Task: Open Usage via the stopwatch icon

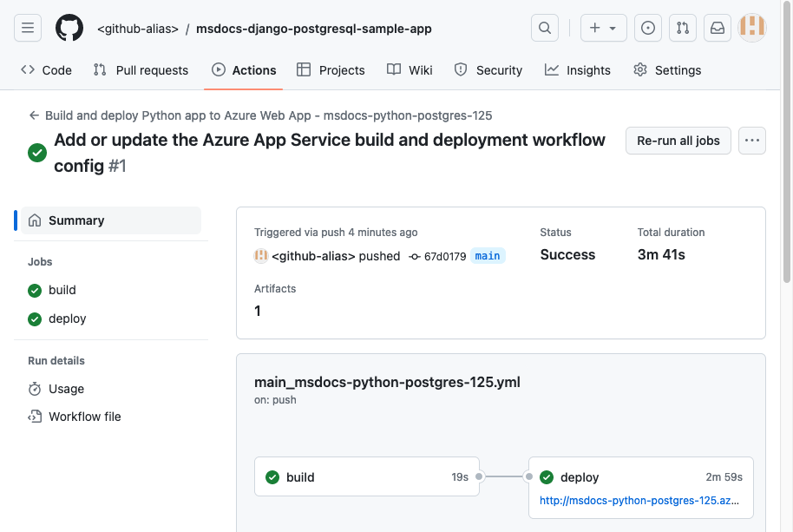Action: (36, 389)
